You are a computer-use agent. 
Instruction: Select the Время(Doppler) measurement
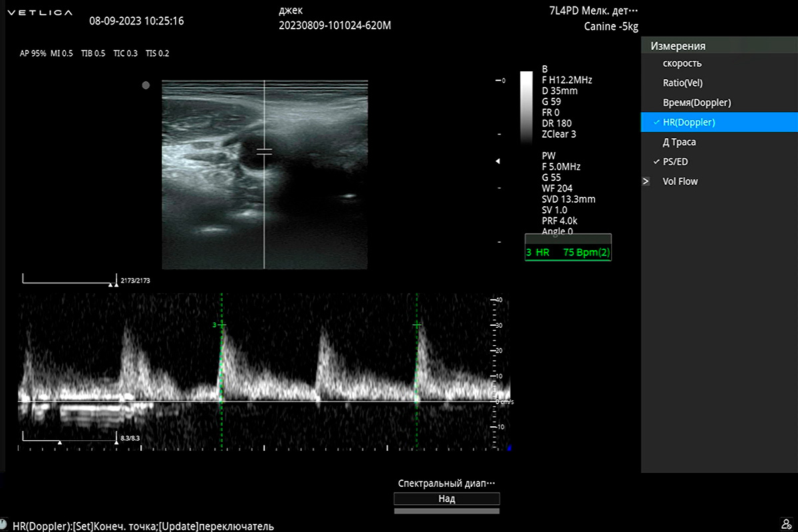coord(696,103)
